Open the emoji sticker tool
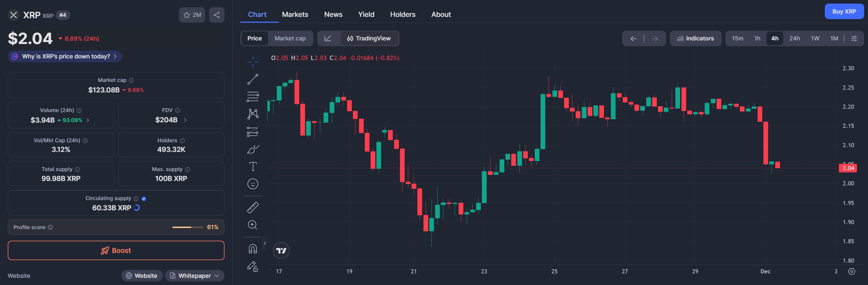The image size is (868, 285). tap(253, 184)
